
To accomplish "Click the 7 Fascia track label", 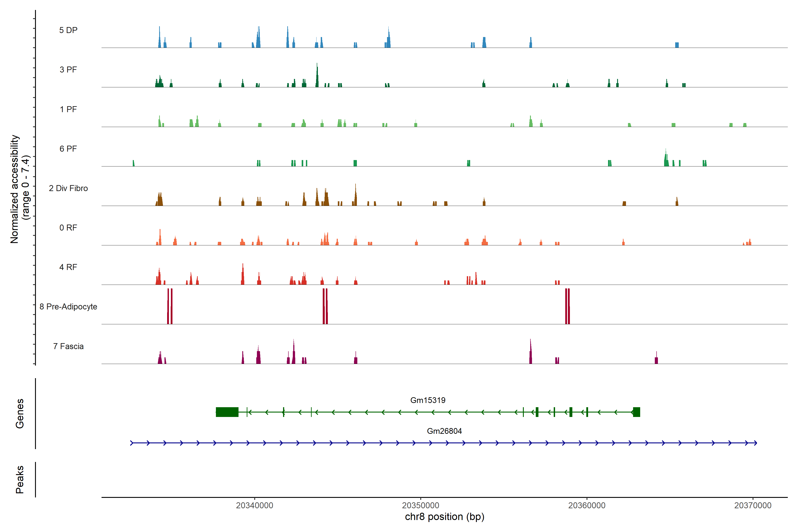I will pos(68,346).
